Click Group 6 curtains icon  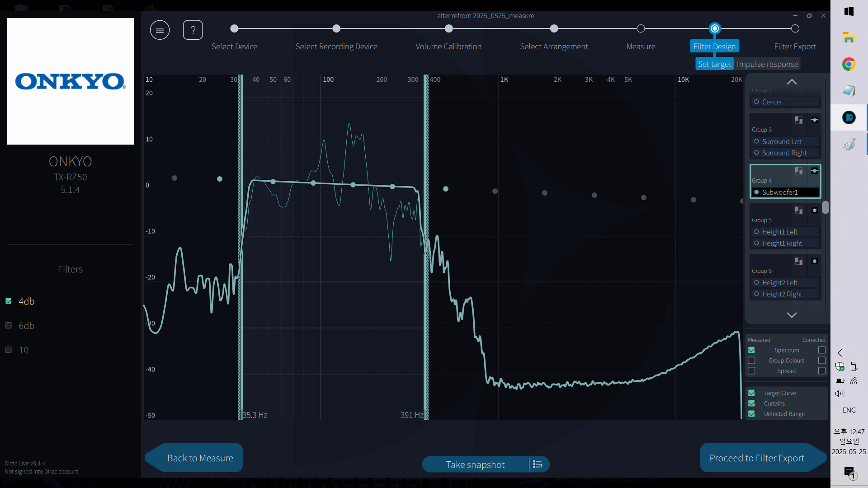799,261
